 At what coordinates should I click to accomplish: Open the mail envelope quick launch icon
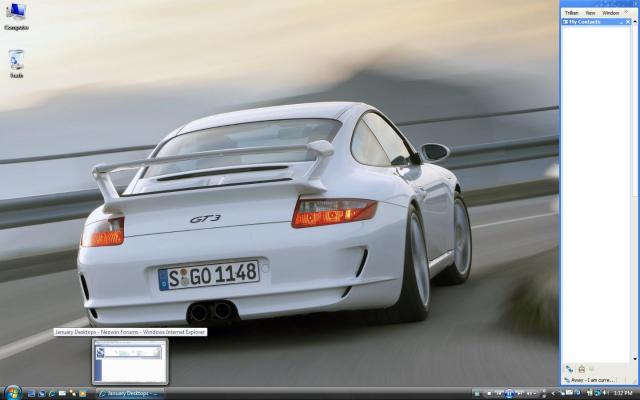62,393
